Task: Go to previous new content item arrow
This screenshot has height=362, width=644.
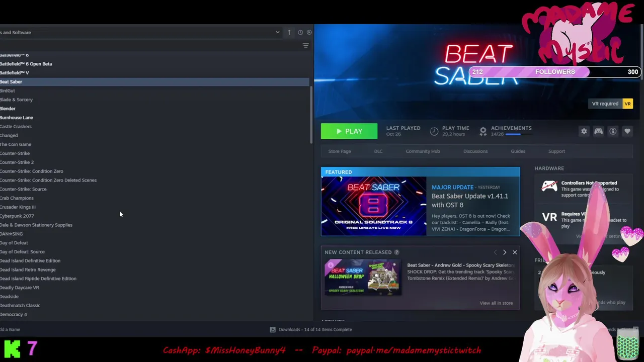Action: coord(495,252)
